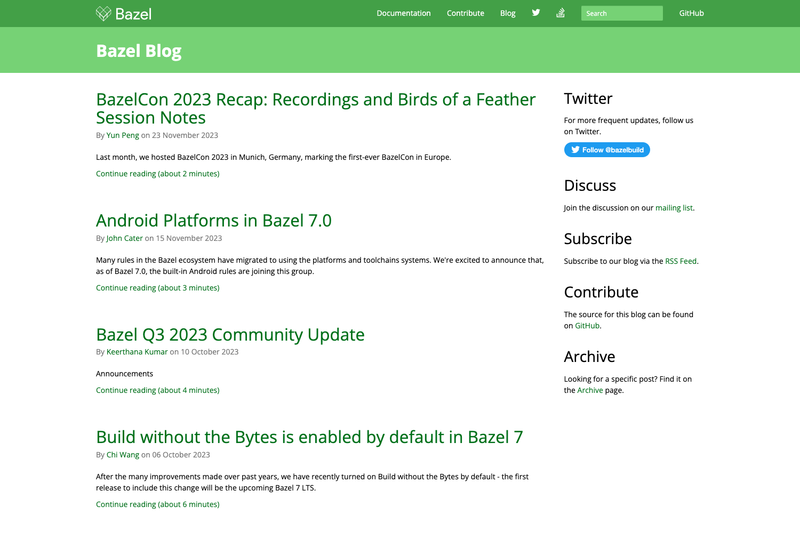Continue reading the about 2 minutes post

coord(158,174)
